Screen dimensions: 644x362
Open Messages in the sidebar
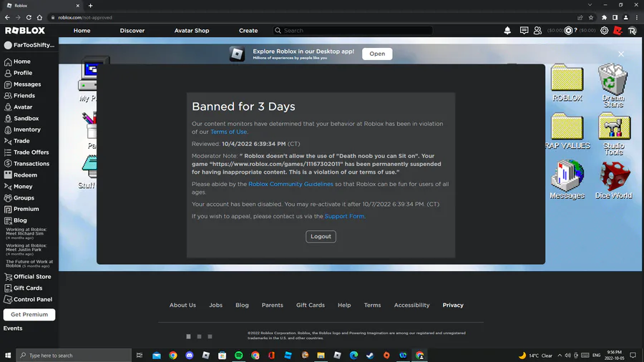23,84
